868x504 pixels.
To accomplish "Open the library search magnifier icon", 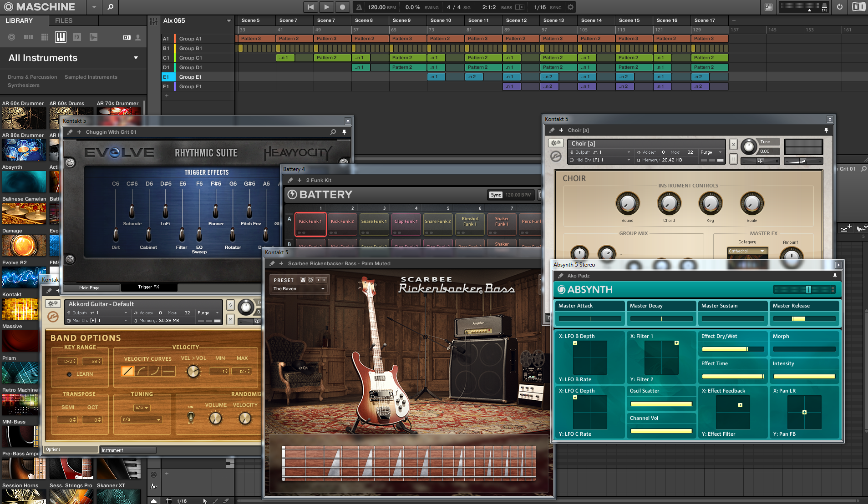I will tap(110, 7).
